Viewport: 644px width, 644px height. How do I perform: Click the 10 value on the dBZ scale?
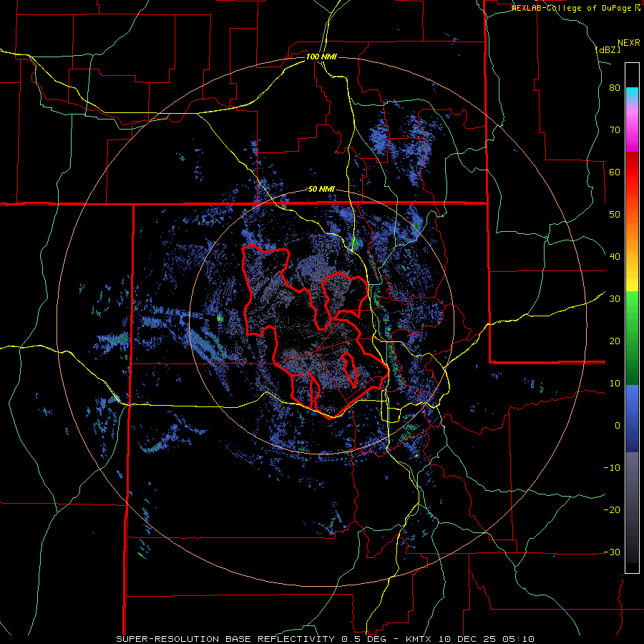615,384
